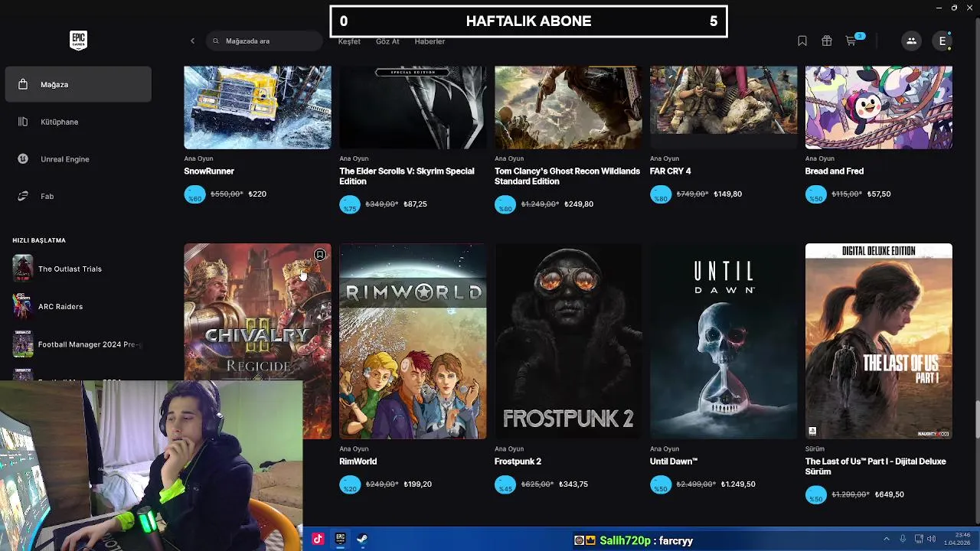Open the SnowRunner cover thumbnail
The image size is (980, 551).
coord(257,107)
